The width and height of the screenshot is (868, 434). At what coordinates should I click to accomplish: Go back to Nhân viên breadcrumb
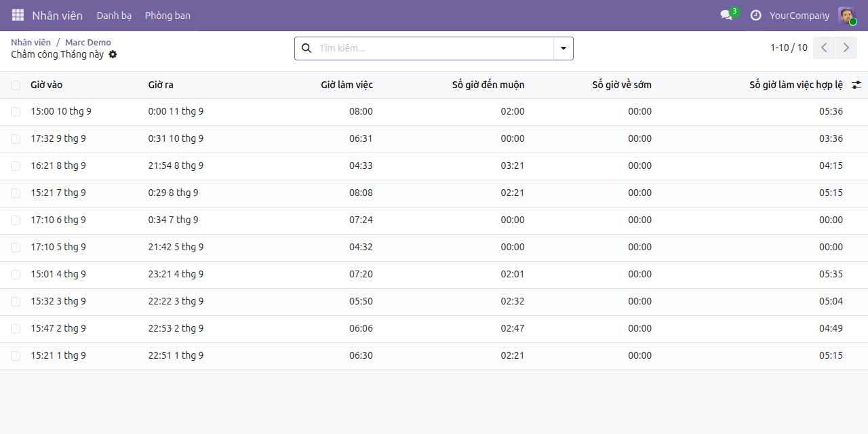coord(31,42)
